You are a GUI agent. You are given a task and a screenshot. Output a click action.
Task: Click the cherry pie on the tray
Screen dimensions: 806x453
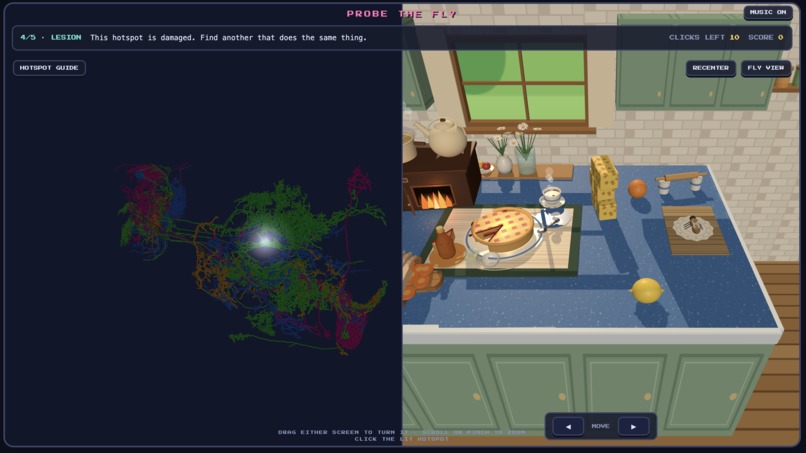(x=502, y=228)
